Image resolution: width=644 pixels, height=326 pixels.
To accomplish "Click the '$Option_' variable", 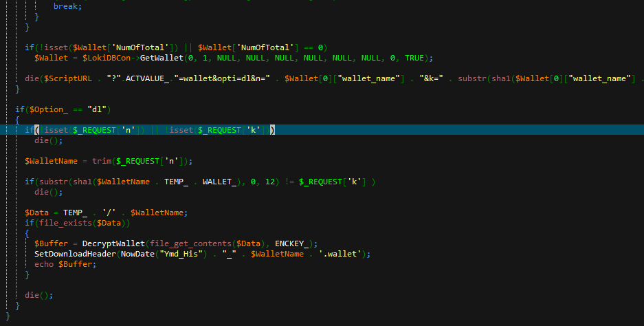I will [x=49, y=109].
